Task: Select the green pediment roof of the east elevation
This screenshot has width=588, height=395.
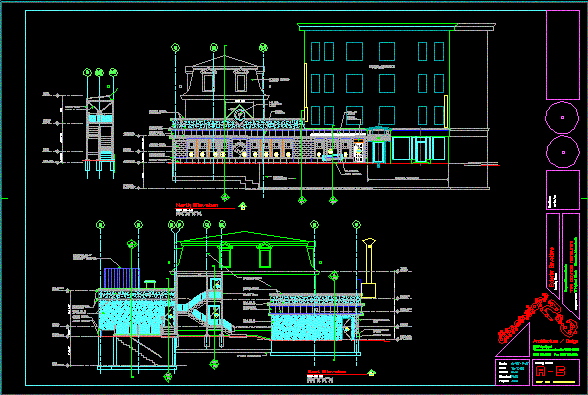Action: click(246, 239)
